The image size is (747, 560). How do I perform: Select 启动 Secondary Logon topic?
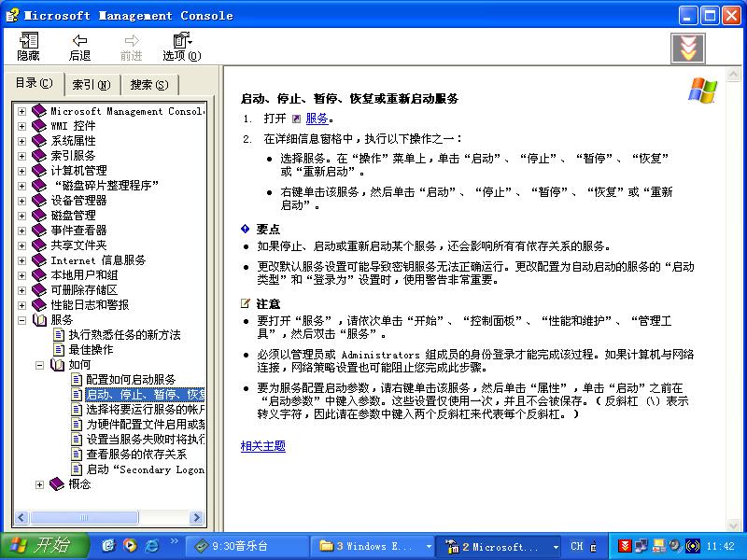[x=146, y=469]
